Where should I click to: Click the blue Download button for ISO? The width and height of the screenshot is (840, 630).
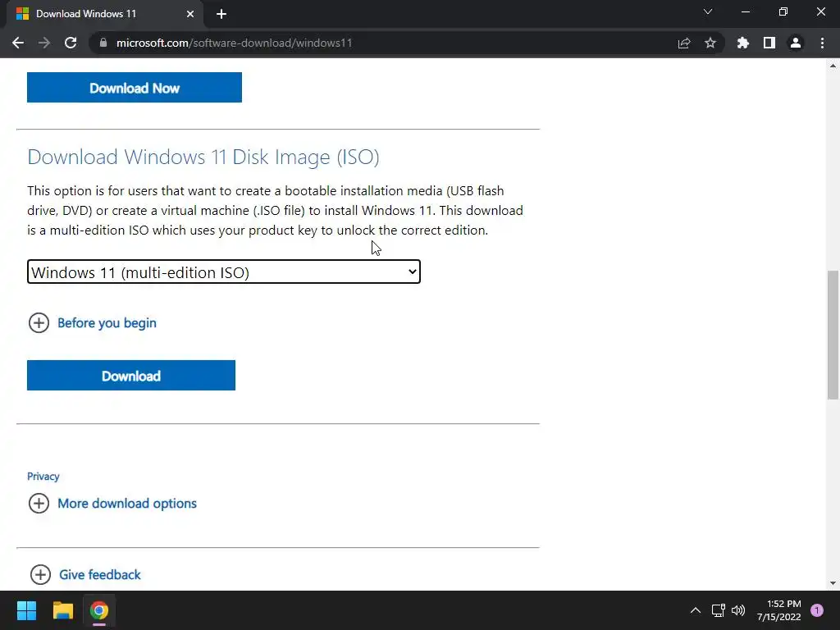(131, 376)
